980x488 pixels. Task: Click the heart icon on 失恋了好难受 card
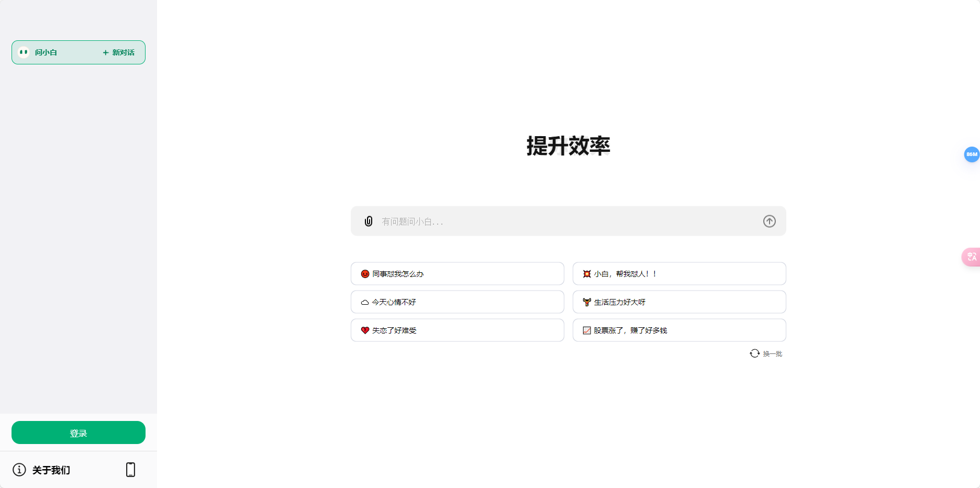click(364, 330)
